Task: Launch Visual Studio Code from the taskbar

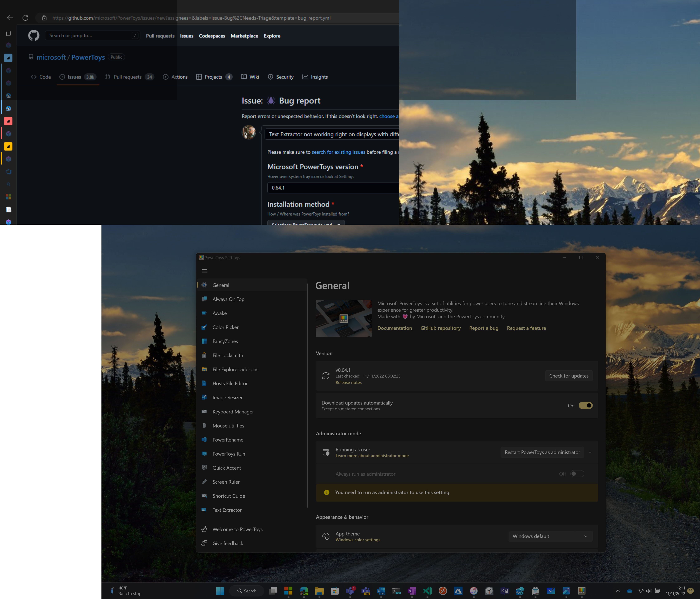Action: 427,591
